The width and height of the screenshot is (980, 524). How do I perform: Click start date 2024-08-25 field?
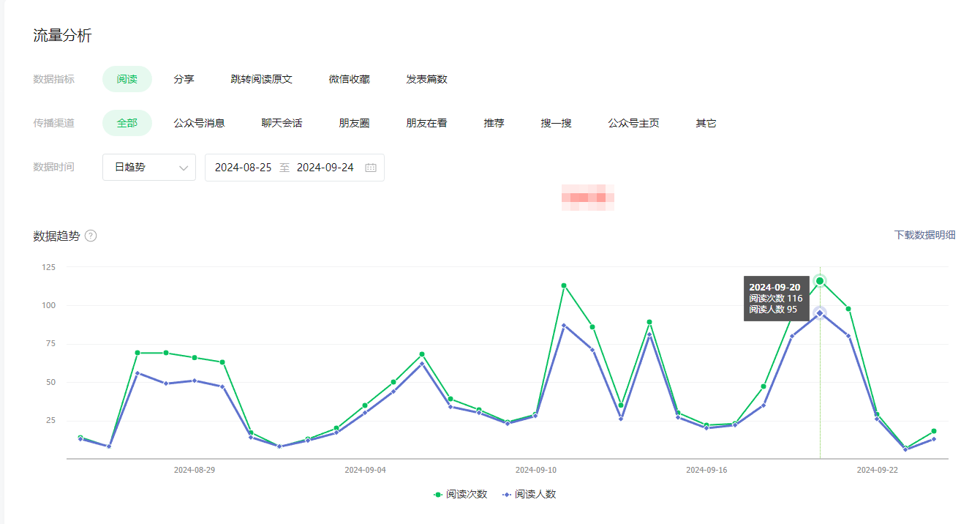point(243,168)
